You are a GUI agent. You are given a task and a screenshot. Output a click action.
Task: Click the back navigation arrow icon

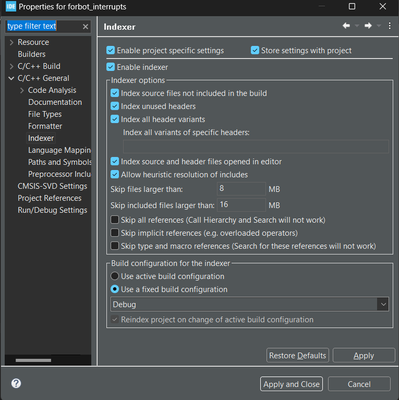pyautogui.click(x=346, y=26)
